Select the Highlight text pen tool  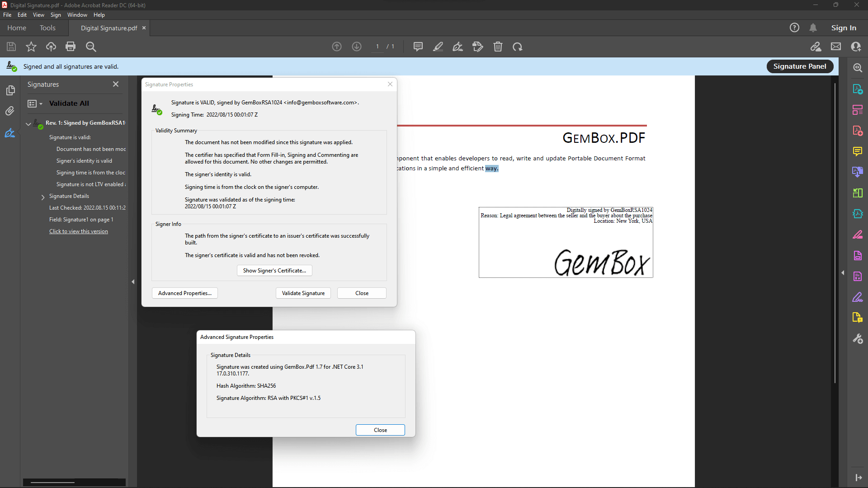click(x=438, y=47)
